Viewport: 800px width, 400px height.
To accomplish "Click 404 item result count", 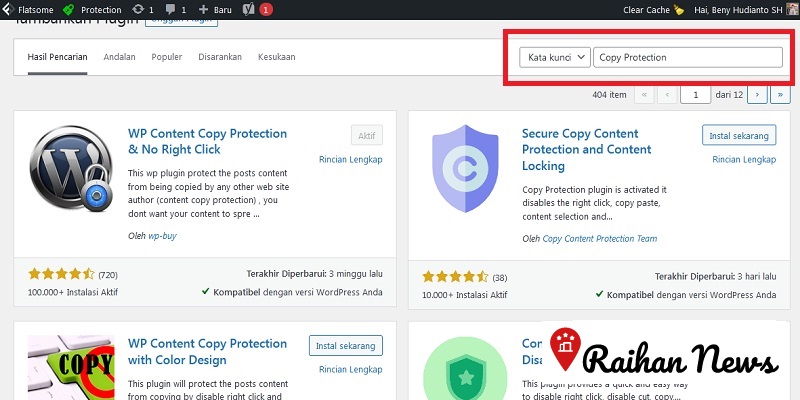I will pyautogui.click(x=609, y=94).
